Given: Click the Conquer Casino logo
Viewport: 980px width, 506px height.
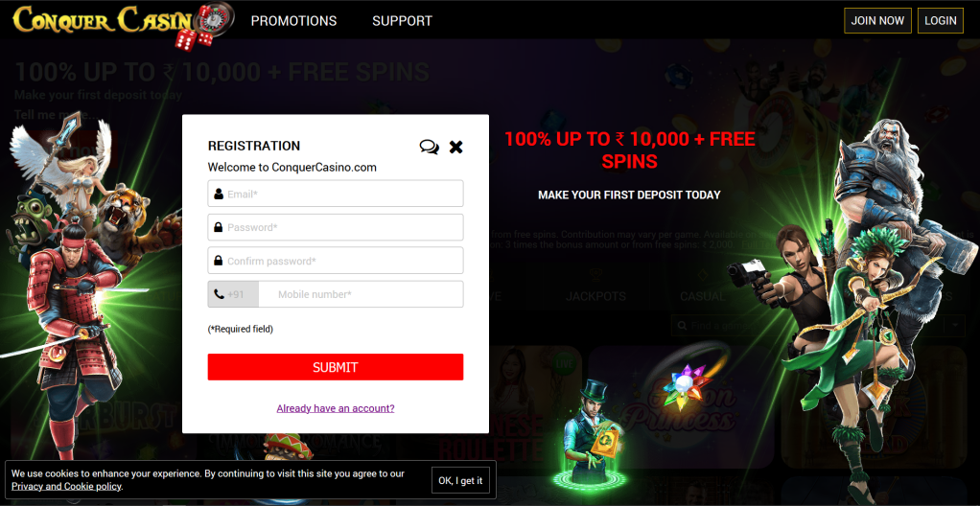Looking at the screenshot, I should [x=123, y=24].
